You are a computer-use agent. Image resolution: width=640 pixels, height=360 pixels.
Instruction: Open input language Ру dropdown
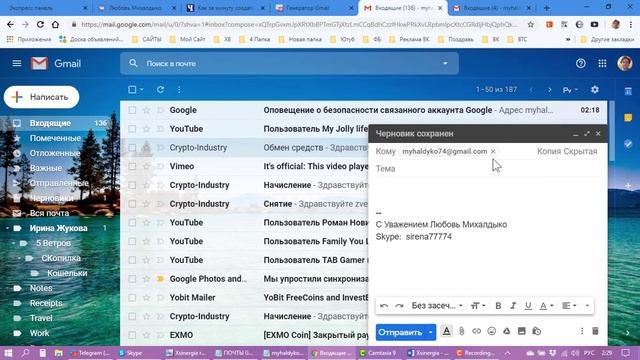(570, 90)
